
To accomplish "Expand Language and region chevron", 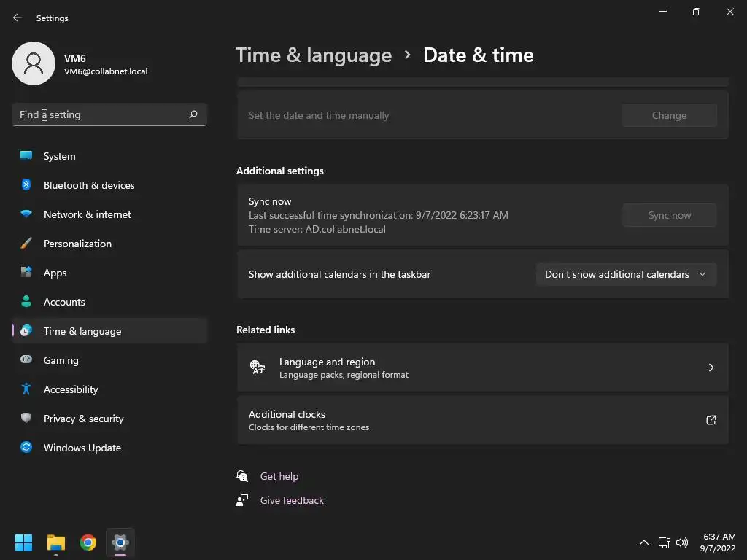I will point(711,367).
